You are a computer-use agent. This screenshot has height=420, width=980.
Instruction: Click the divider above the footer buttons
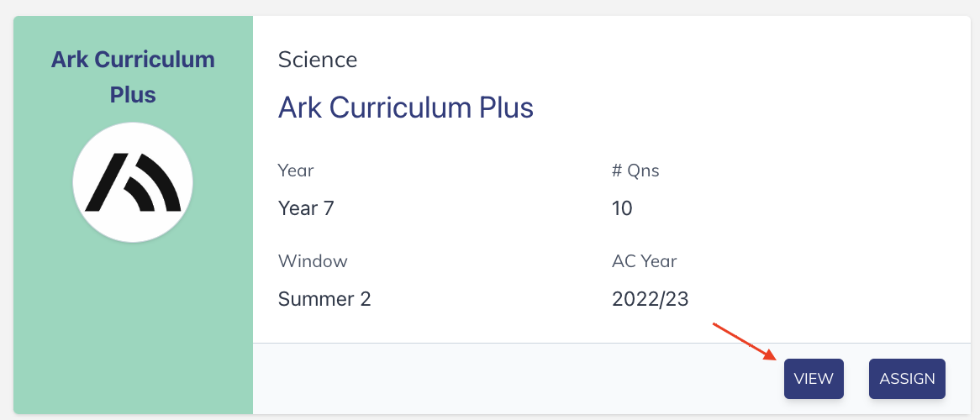point(612,343)
